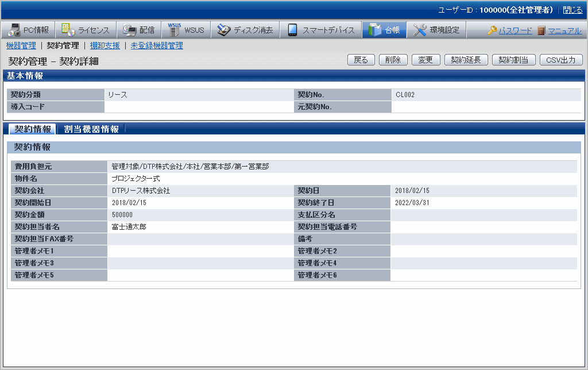
Task: Click the 契約延長 button
Action: [x=466, y=60]
